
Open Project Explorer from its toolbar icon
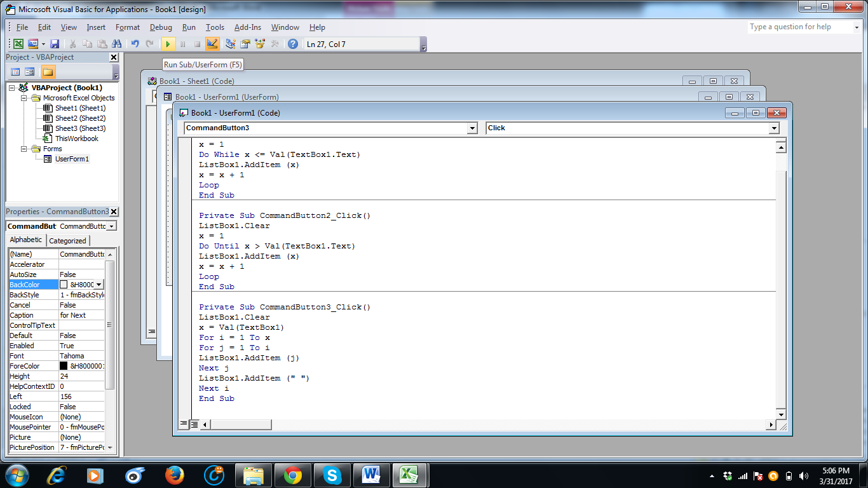(231, 44)
